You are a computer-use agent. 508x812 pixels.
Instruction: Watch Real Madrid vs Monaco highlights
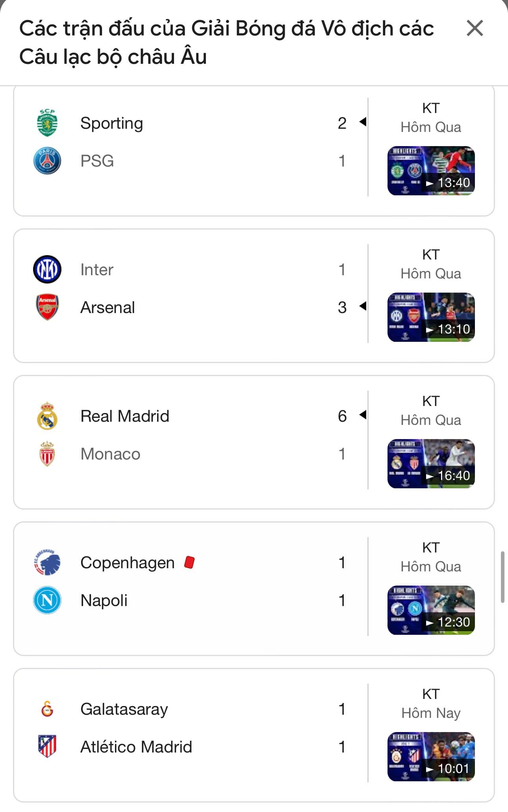coord(431,464)
